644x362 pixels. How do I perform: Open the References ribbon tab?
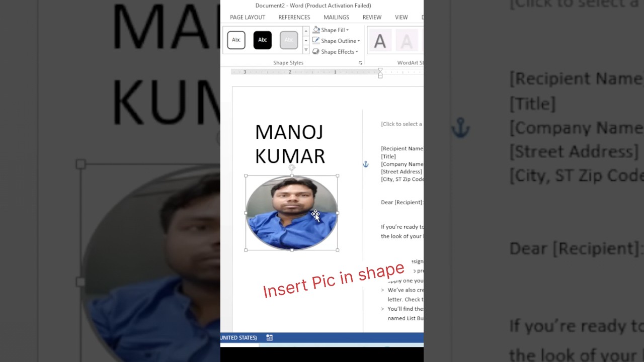coord(294,17)
